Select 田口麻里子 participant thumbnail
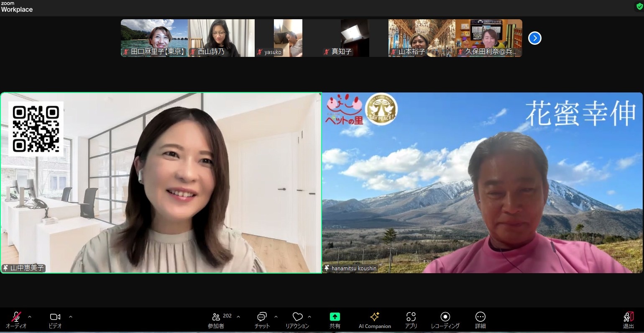Image resolution: width=644 pixels, height=333 pixels. tap(154, 38)
